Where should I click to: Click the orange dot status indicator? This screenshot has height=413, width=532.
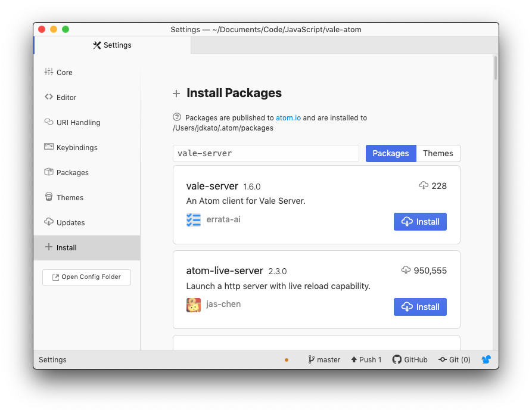287,360
